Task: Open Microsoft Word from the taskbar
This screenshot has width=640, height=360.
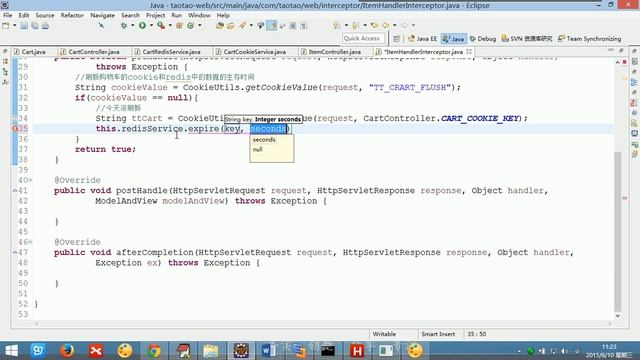Action: pos(269,351)
